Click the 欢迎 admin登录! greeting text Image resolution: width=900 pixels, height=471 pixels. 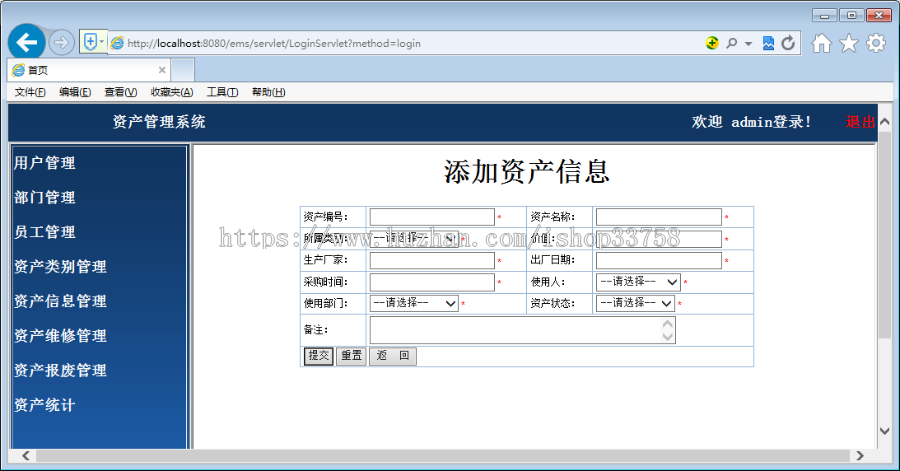click(751, 122)
